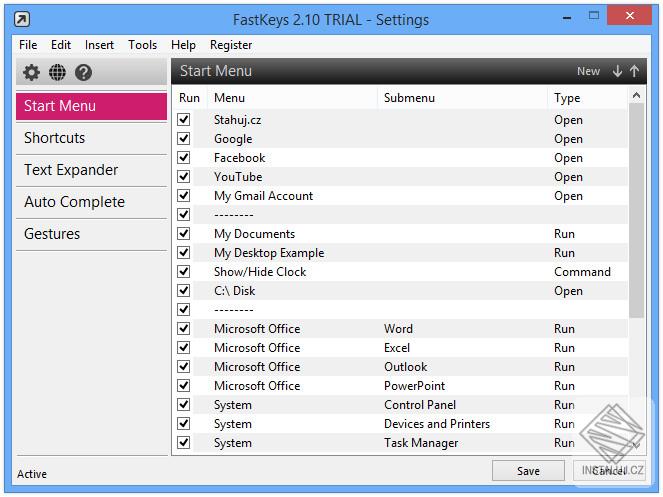
Task: Click the scrollbar up arrow
Action: [x=636, y=96]
